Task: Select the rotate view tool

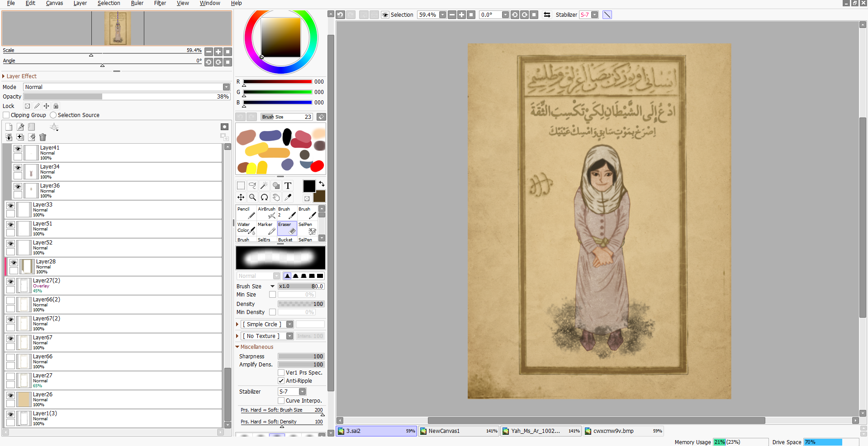Action: click(x=264, y=197)
